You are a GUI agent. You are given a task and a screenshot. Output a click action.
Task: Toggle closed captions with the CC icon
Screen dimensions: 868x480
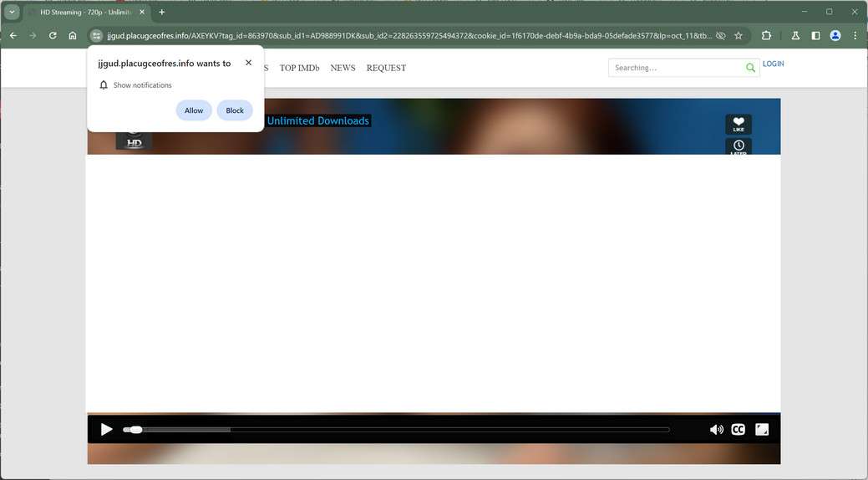[x=738, y=430]
